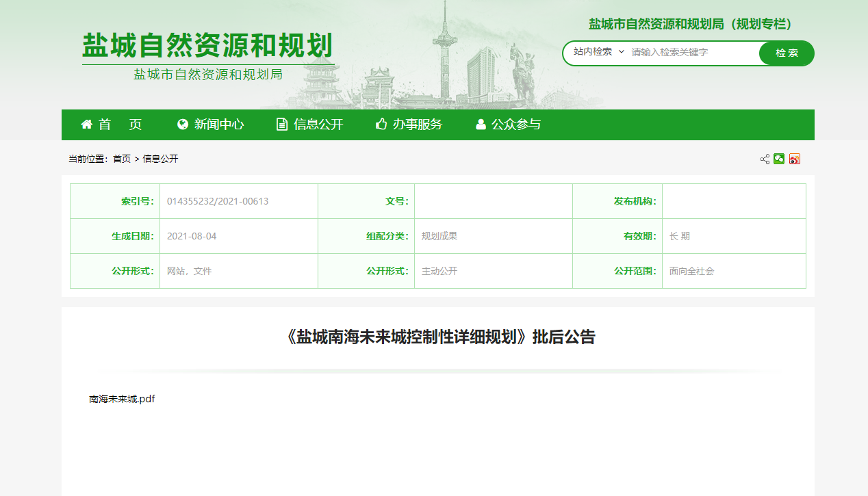Open the 公众参与 menu label

click(516, 125)
